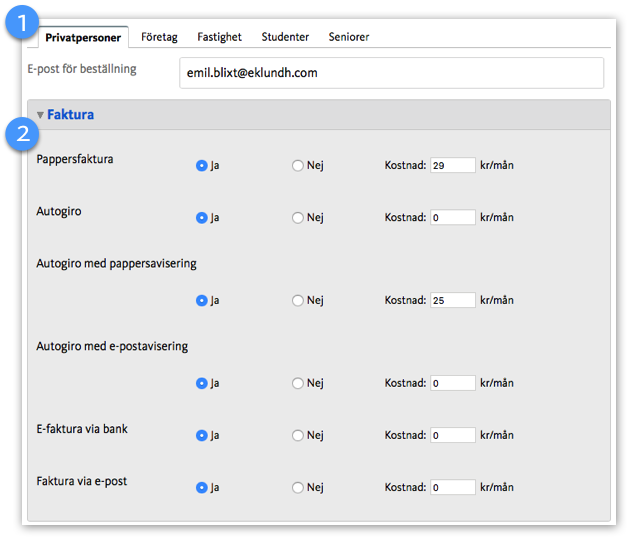Select Nej for Pappersfaktura
This screenshot has height=538, width=628.
298,165
